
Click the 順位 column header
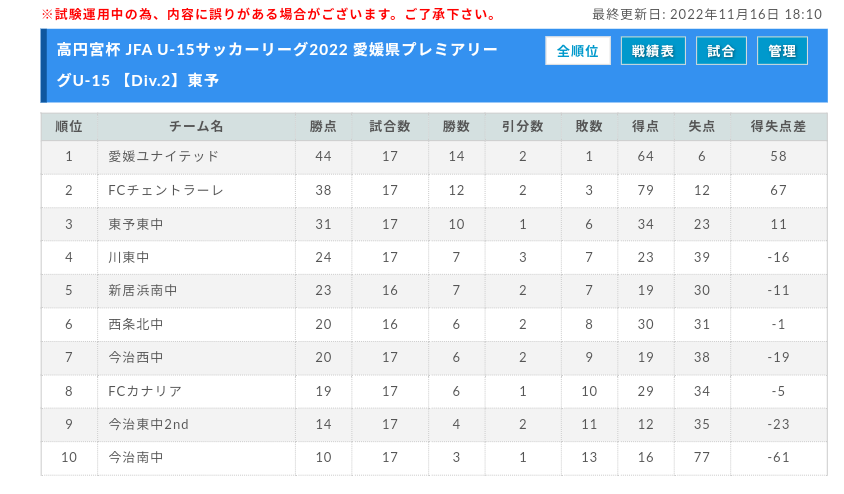click(69, 127)
